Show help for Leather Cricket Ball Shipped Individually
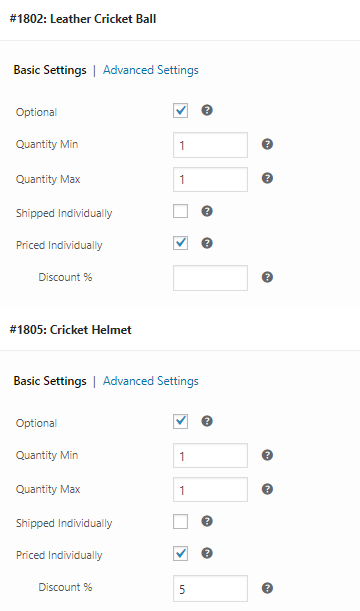Image resolution: width=360 pixels, height=611 pixels. [x=207, y=211]
